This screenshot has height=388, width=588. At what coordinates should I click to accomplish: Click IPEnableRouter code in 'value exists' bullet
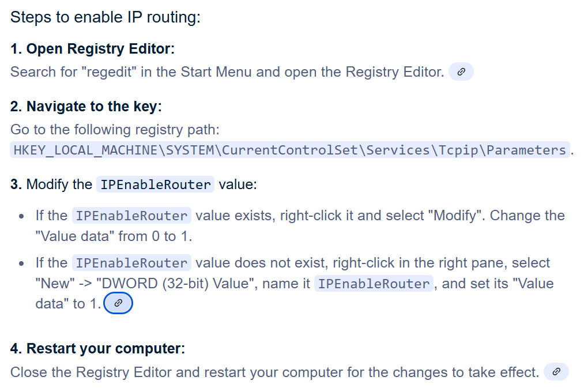(131, 216)
